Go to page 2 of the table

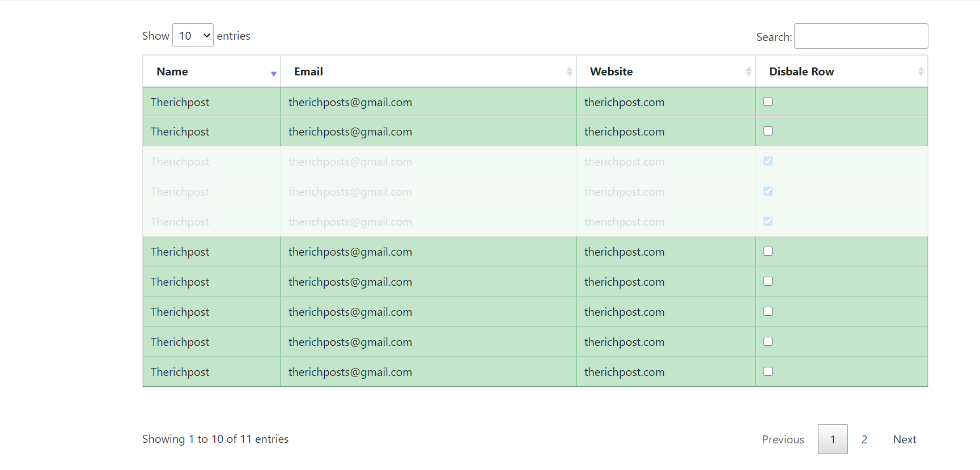864,439
